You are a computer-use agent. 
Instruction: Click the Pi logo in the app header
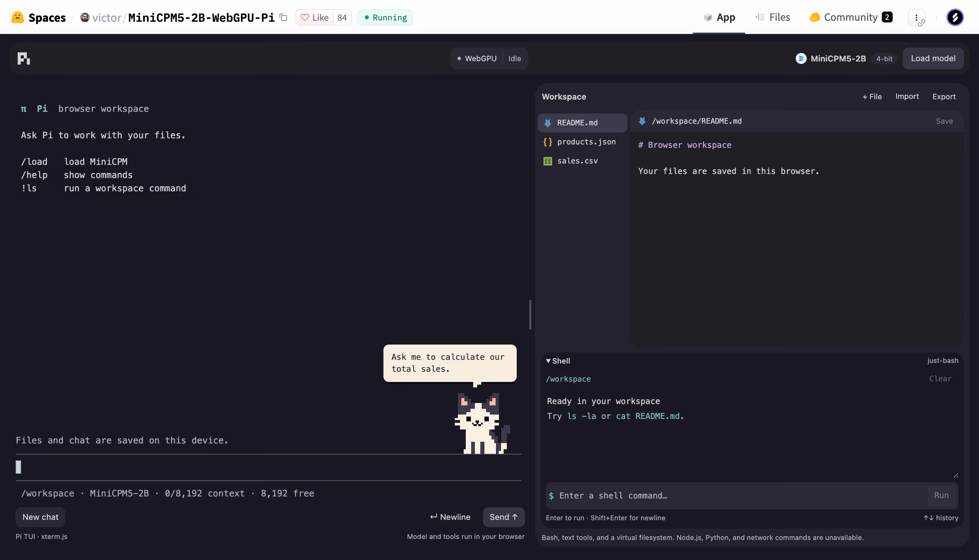(23, 58)
